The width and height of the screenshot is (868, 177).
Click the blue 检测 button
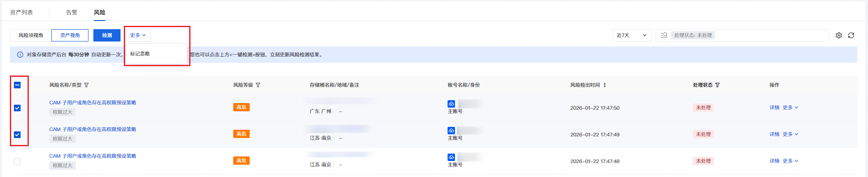(107, 35)
